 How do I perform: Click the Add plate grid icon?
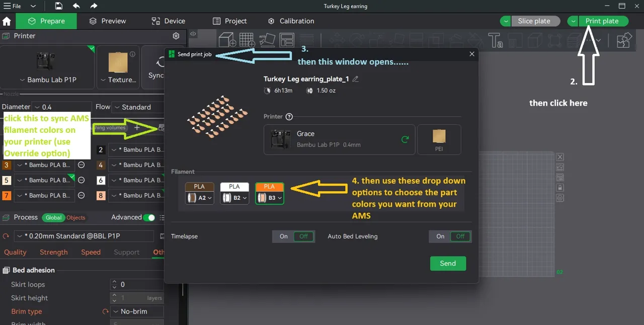pyautogui.click(x=247, y=40)
